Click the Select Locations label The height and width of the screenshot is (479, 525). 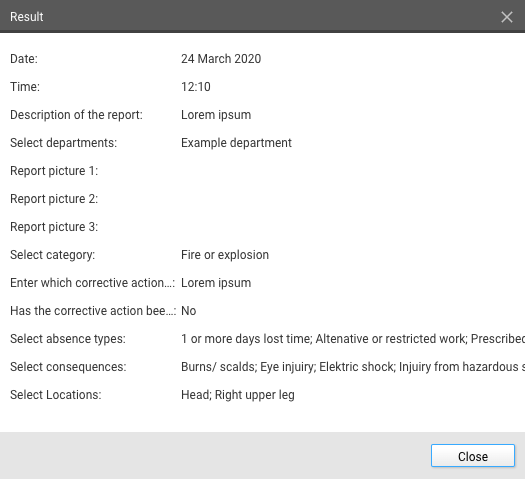click(56, 395)
